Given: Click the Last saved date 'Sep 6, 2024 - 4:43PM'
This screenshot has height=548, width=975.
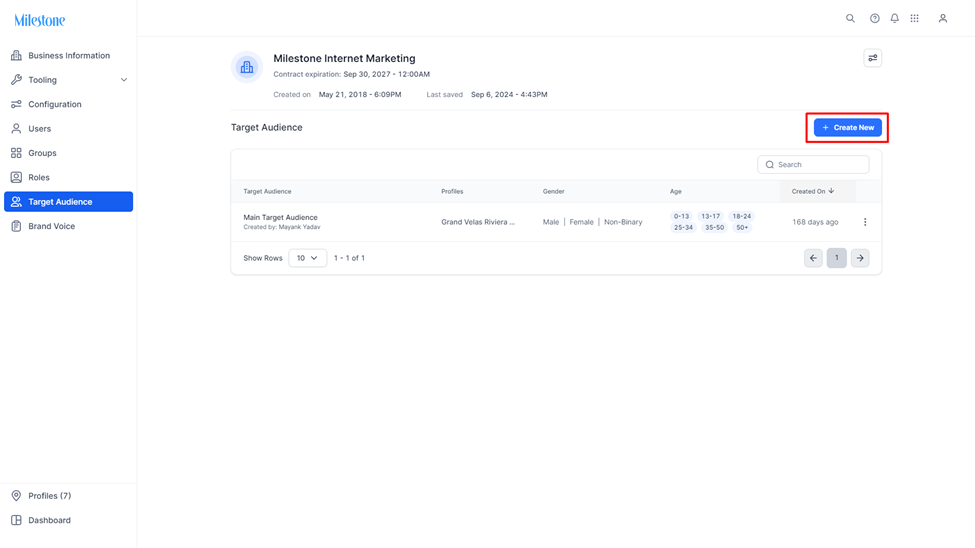Looking at the screenshot, I should (x=509, y=95).
